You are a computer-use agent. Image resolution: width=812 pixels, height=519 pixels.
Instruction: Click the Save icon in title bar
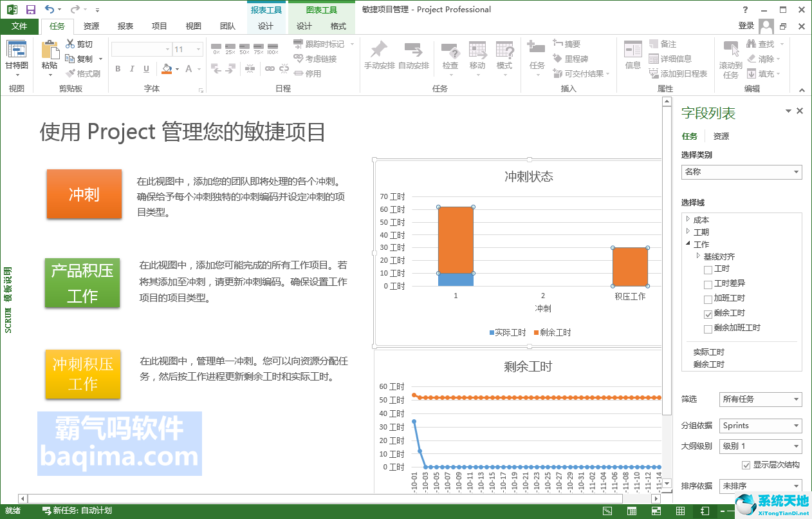pos(30,10)
